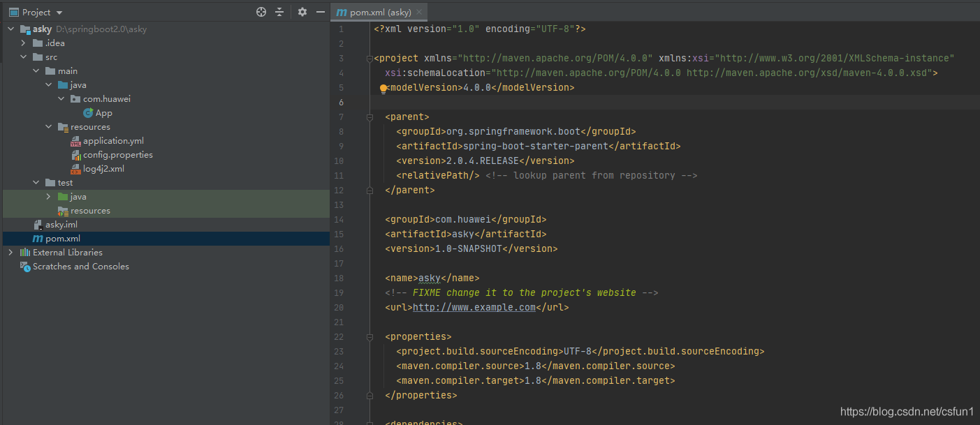Collapse the main folder
The height and width of the screenshot is (425, 980).
point(36,71)
